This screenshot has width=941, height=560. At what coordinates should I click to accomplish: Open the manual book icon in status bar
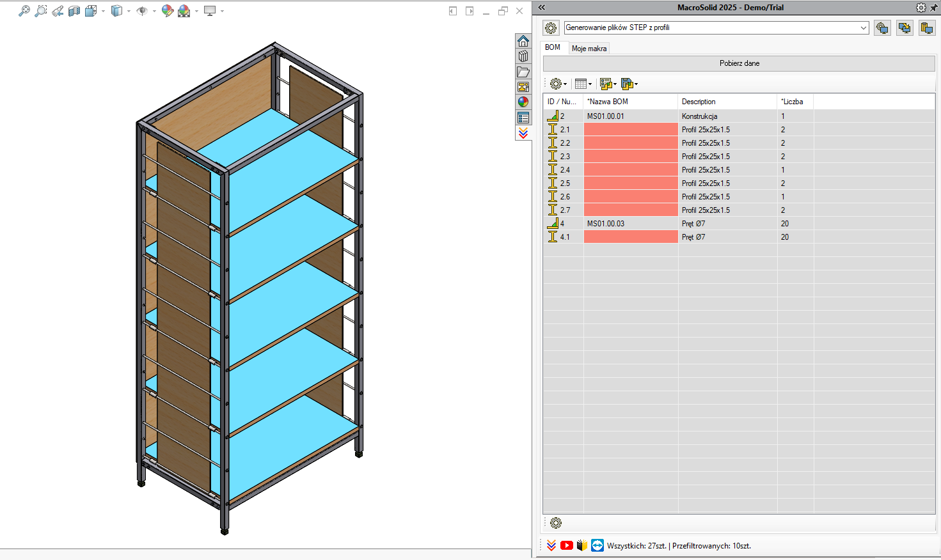click(x=582, y=545)
